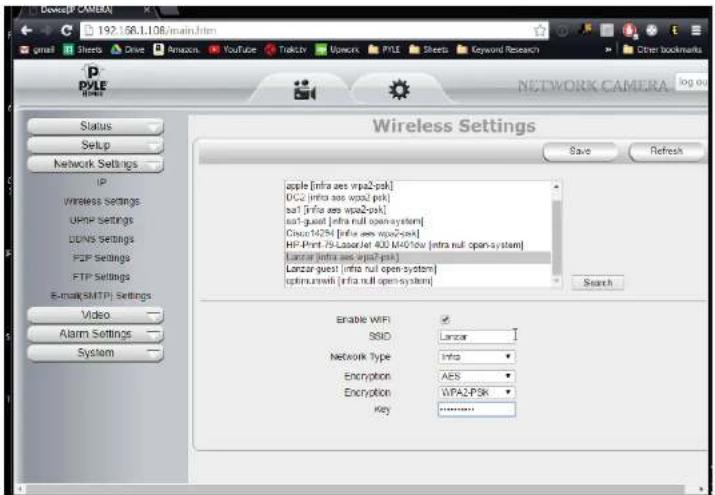
Task: Open E-mail(SMTP) Settings page
Action: (x=101, y=296)
